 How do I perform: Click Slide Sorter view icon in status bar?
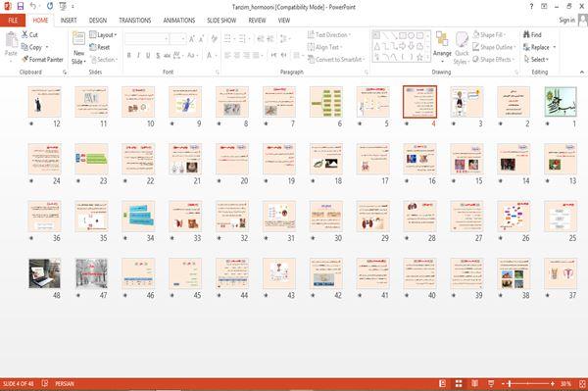(x=459, y=383)
